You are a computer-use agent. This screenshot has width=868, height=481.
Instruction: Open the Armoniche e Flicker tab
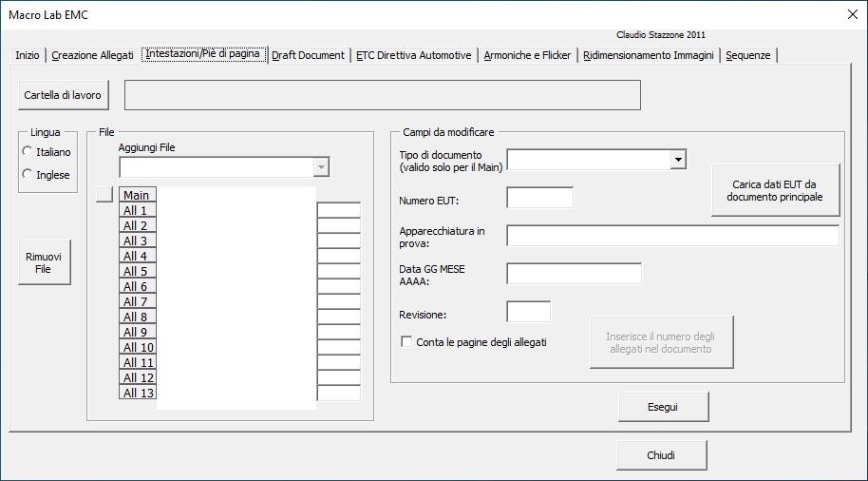click(x=527, y=55)
